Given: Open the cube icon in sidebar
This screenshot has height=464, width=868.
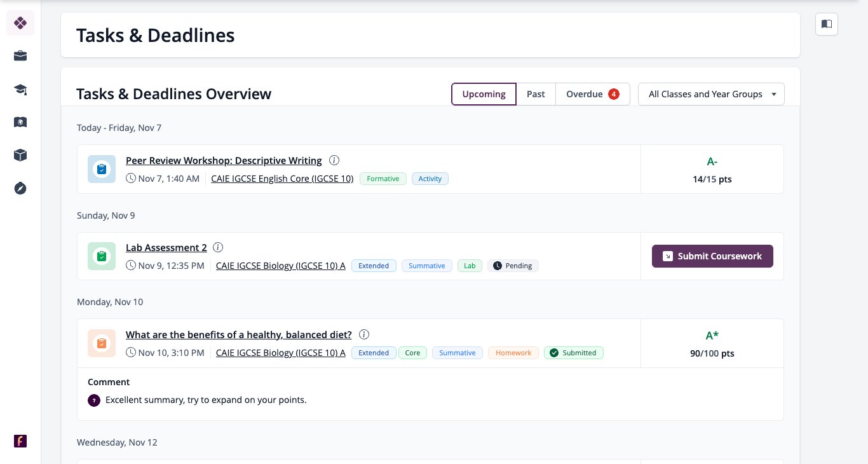Looking at the screenshot, I should coord(20,155).
